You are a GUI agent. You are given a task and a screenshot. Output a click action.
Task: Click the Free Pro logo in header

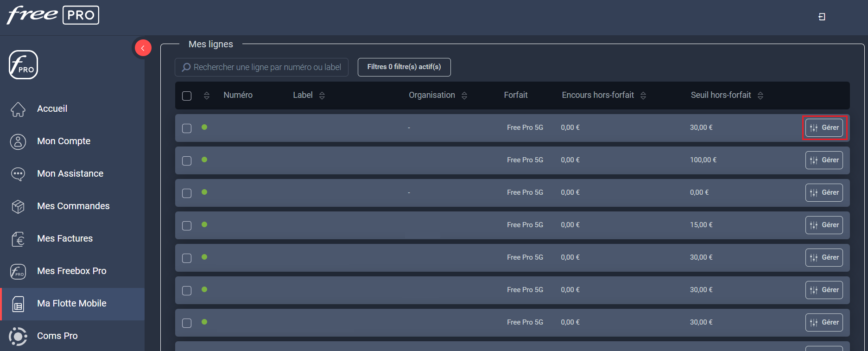53,15
